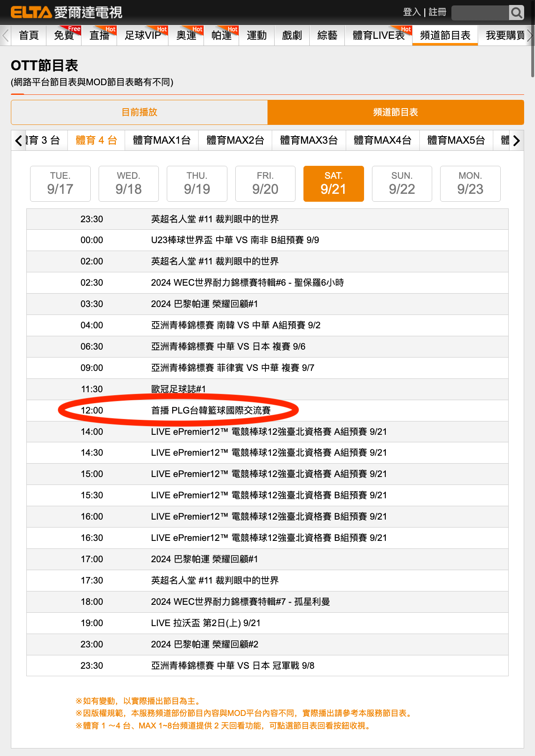535x756 pixels.
Task: Choose the FRI. 9/20 date button
Action: click(265, 184)
